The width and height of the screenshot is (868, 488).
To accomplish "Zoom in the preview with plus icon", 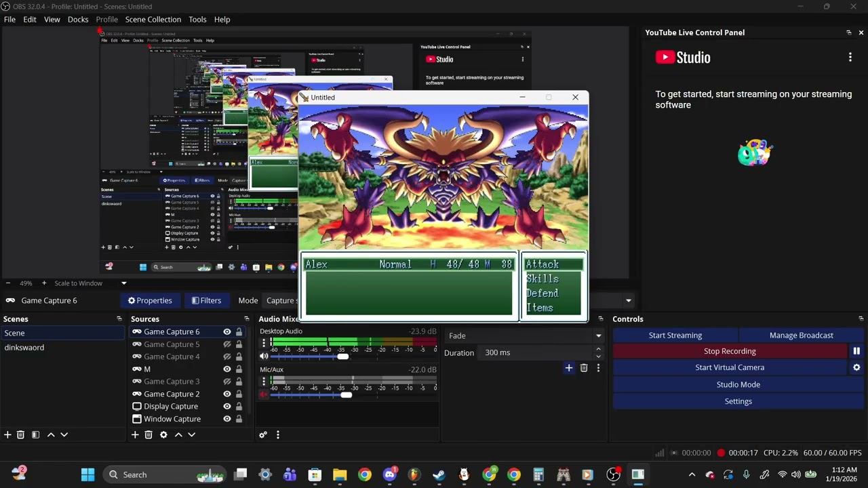I will (x=44, y=283).
